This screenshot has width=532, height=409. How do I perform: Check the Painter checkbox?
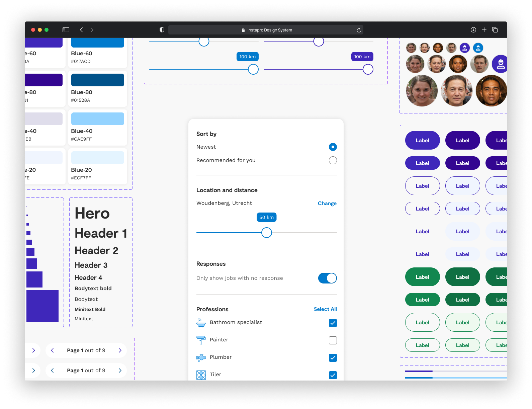pyautogui.click(x=333, y=340)
